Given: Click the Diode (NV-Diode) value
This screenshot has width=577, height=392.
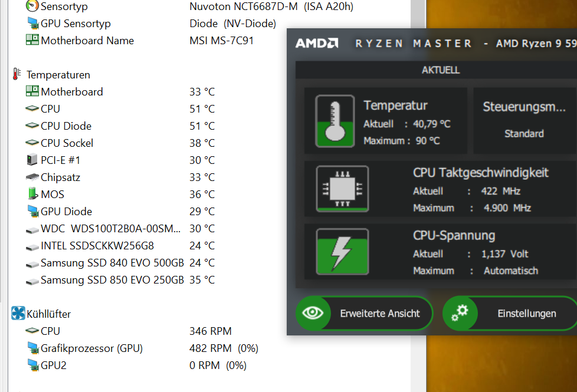Looking at the screenshot, I should coord(232,24).
